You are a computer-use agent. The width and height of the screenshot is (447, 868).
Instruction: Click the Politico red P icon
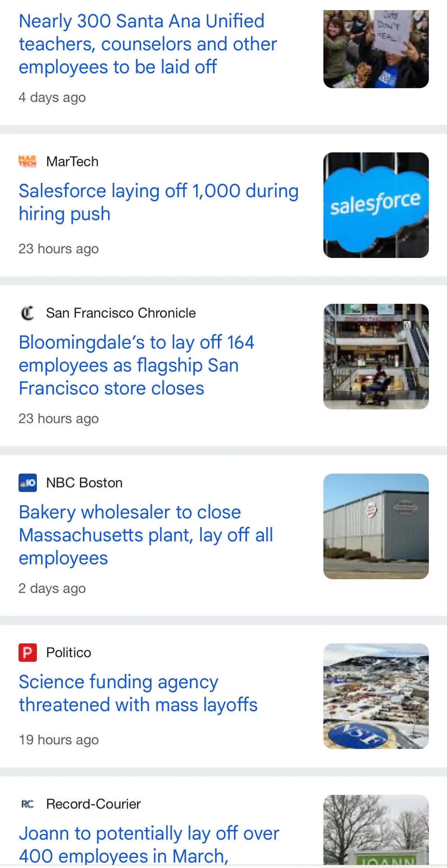coord(28,652)
